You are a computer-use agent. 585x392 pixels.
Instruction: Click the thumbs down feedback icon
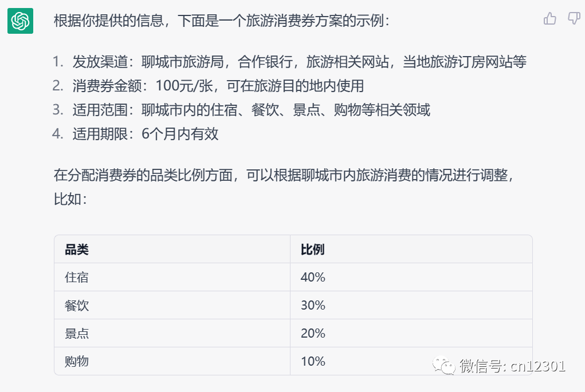[574, 18]
